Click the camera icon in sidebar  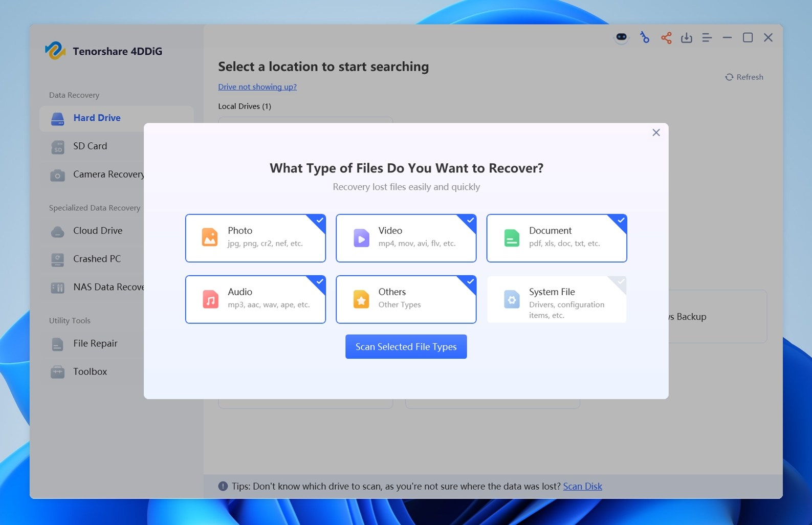click(57, 175)
